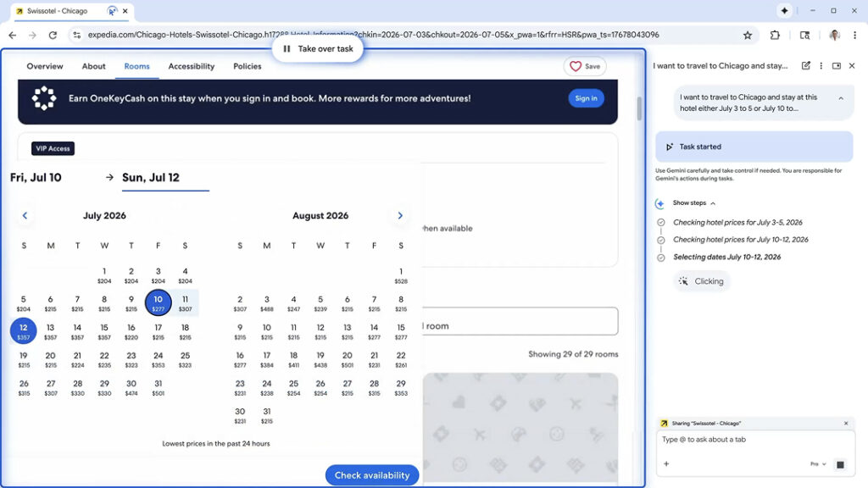Select July 17 in the calendar
The height and width of the screenshot is (488, 868).
(158, 330)
